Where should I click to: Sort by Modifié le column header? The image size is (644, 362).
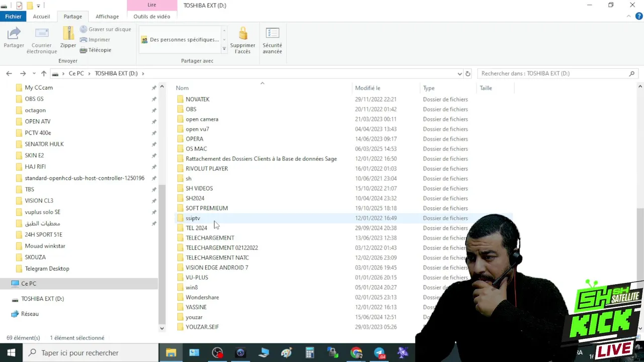[386, 88]
